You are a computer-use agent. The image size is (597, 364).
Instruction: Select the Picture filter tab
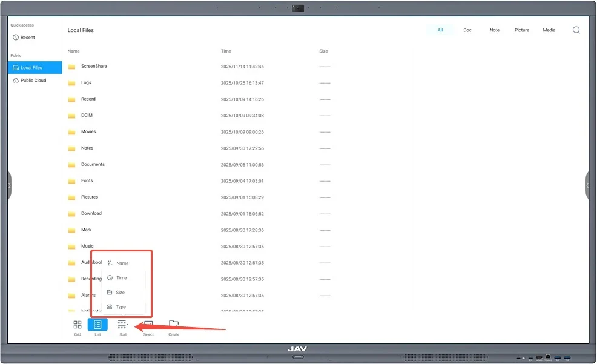coord(521,29)
